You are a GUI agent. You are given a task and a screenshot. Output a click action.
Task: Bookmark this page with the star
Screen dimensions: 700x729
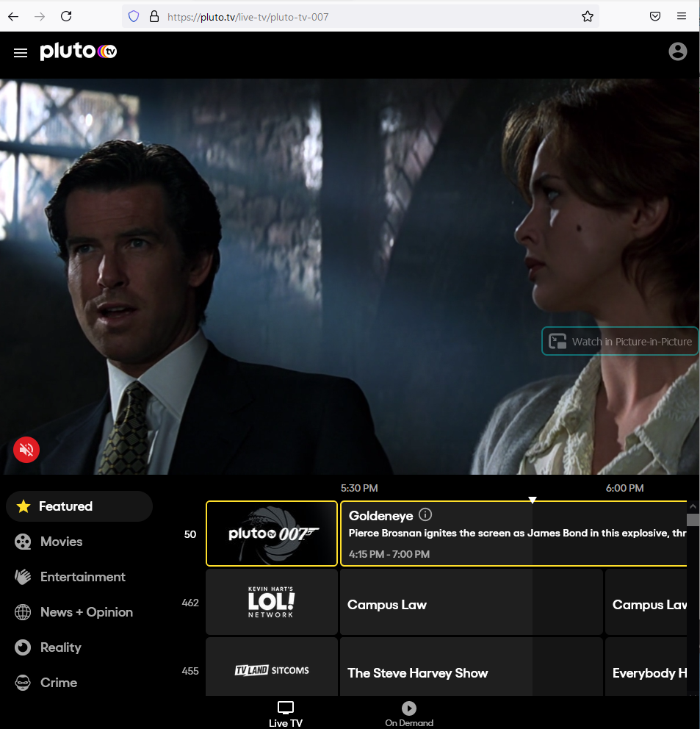pos(587,15)
